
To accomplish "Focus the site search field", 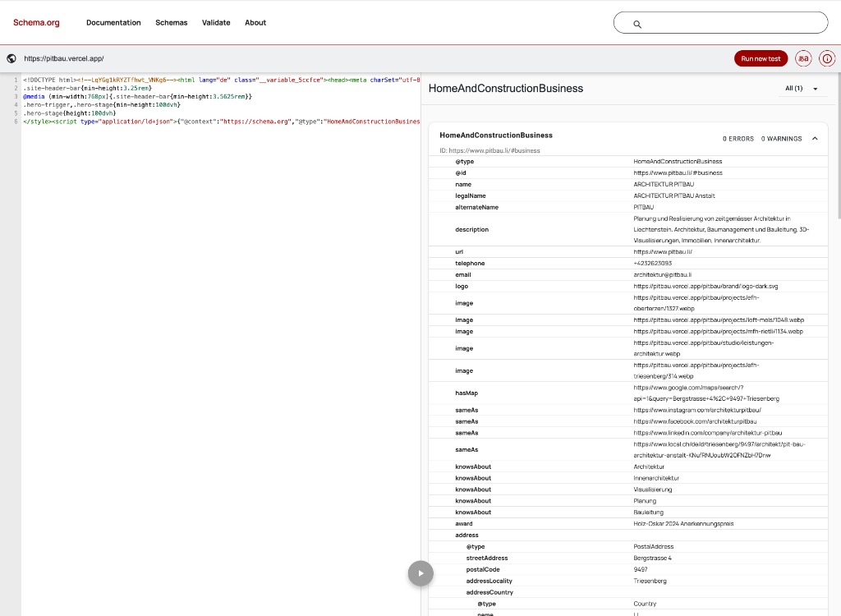I will point(720,22).
